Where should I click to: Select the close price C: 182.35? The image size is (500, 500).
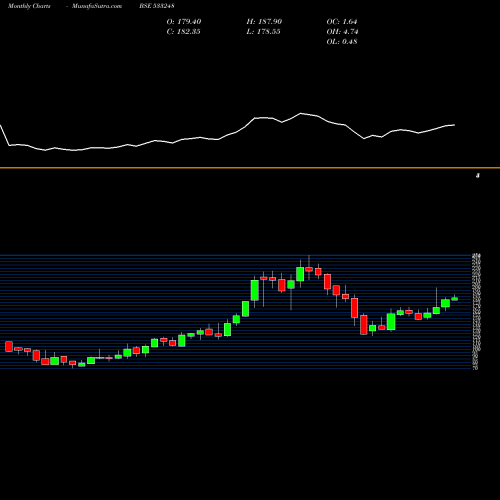[x=183, y=31]
